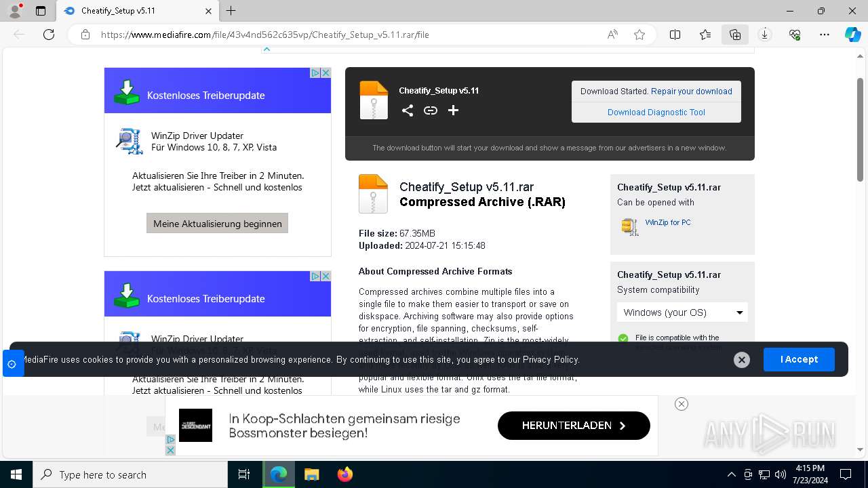Close the bottom banner ad
868x488 pixels.
682,404
